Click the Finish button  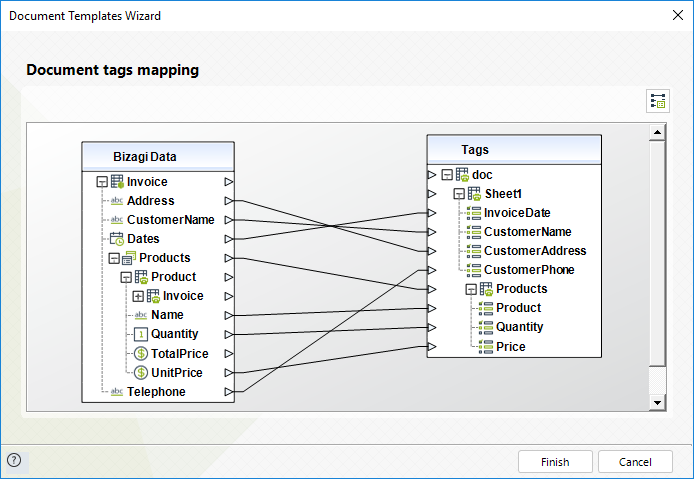click(555, 462)
